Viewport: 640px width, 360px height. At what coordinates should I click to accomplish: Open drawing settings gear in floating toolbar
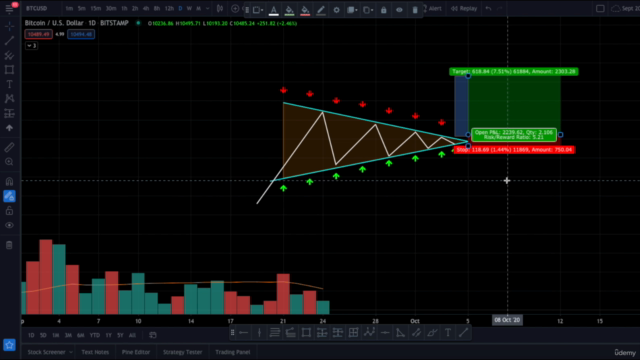coord(336,10)
